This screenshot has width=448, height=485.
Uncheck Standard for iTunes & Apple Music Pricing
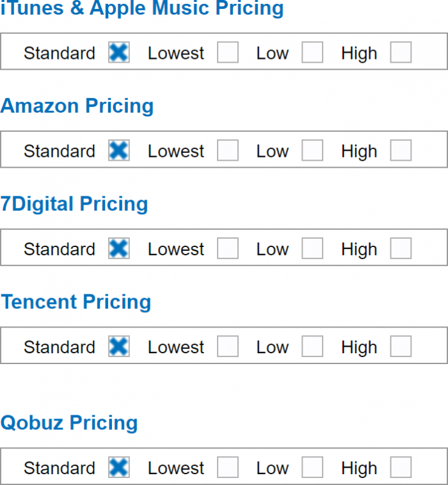pos(118,52)
